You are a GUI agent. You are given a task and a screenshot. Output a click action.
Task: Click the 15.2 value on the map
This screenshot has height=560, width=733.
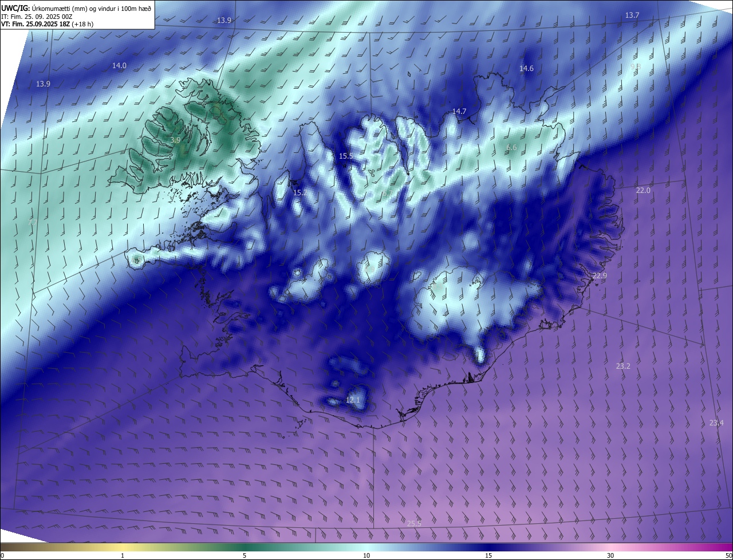[x=299, y=193]
